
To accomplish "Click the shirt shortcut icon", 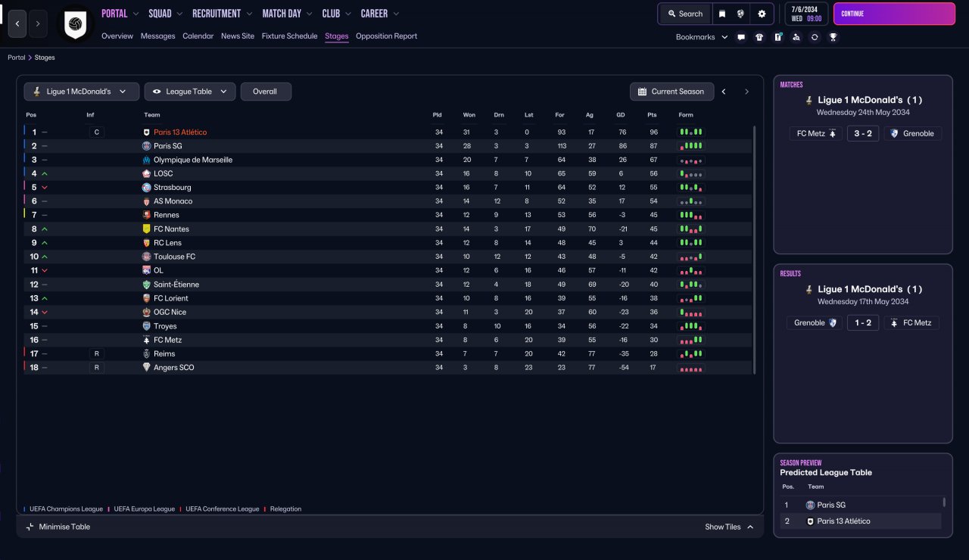I will coord(759,37).
